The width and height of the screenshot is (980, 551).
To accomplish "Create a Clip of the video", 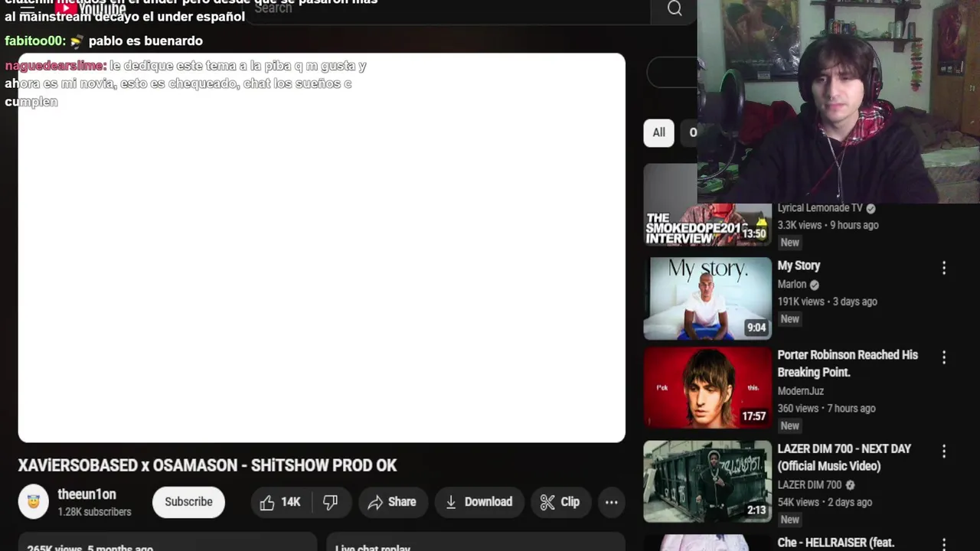I will [x=560, y=502].
